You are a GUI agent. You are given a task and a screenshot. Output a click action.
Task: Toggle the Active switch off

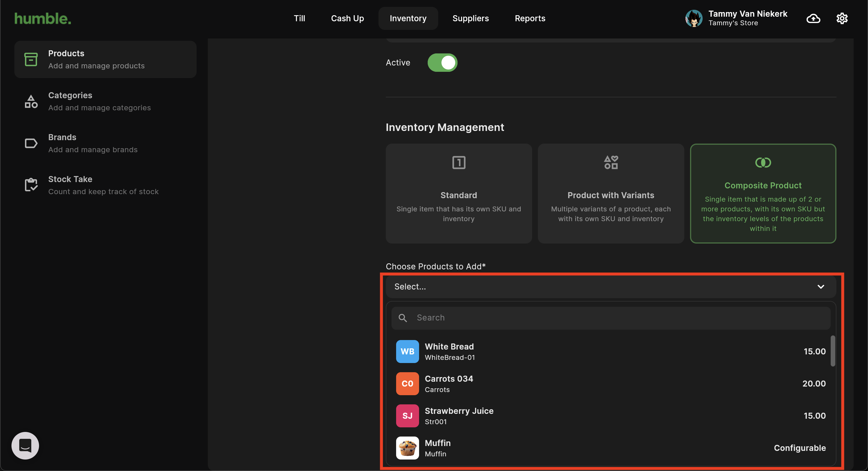click(x=442, y=63)
